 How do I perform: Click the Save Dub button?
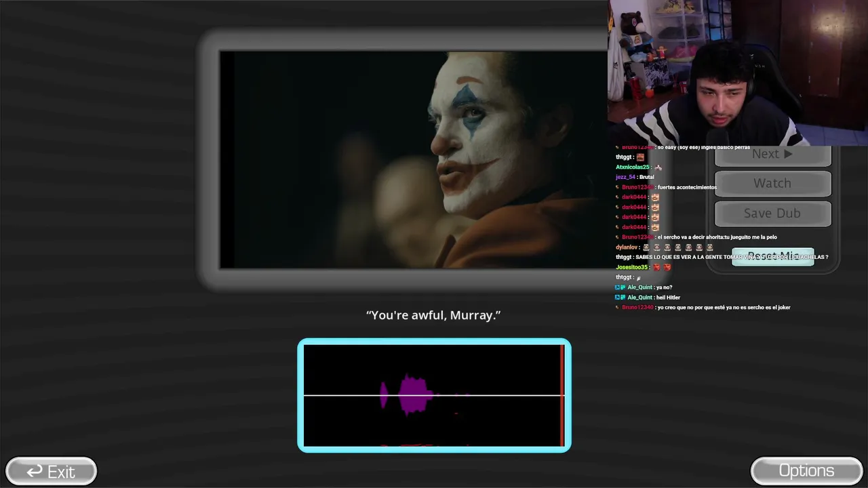772,213
